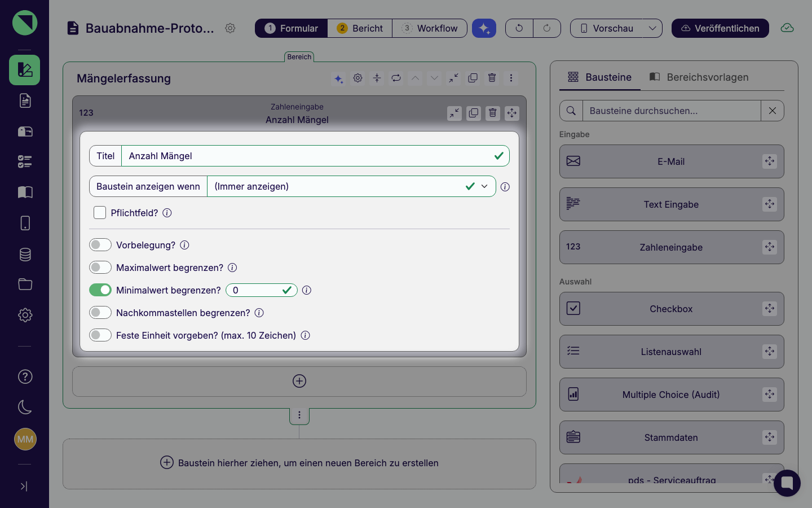812x508 pixels.
Task: Click the Bausteine durchsuchen search field
Action: [x=672, y=111]
